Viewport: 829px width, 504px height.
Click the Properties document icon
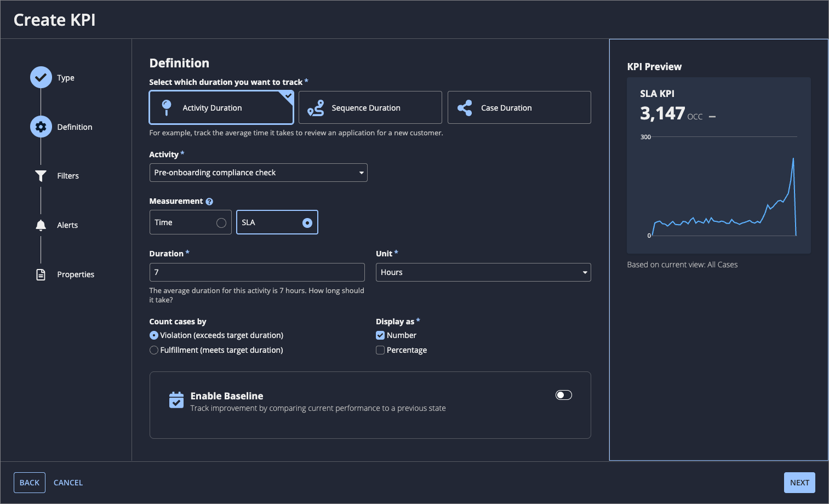(x=41, y=274)
